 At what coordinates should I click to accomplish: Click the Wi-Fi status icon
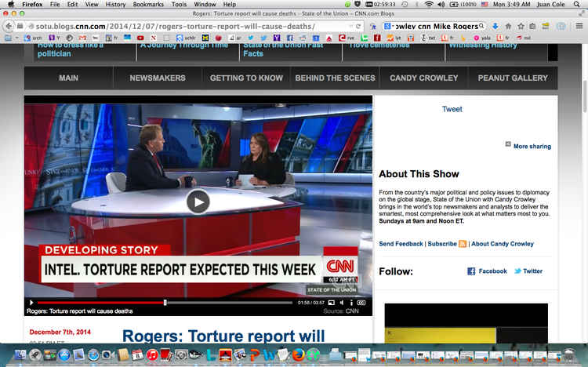coord(429,5)
